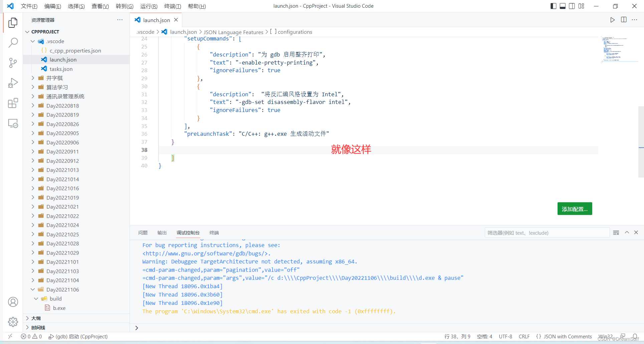Open the Source Control view
644x344 pixels.
(13, 63)
